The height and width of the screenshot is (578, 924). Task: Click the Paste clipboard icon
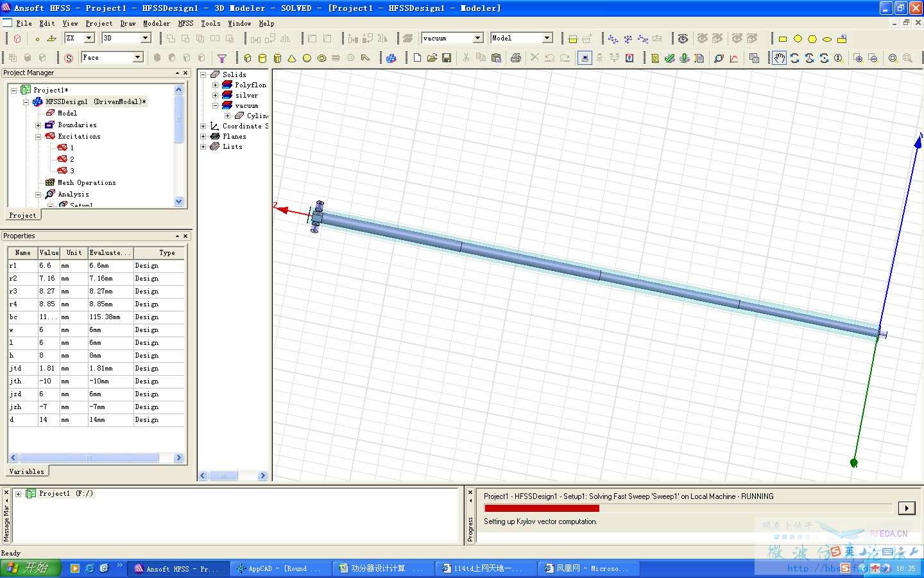click(x=496, y=58)
